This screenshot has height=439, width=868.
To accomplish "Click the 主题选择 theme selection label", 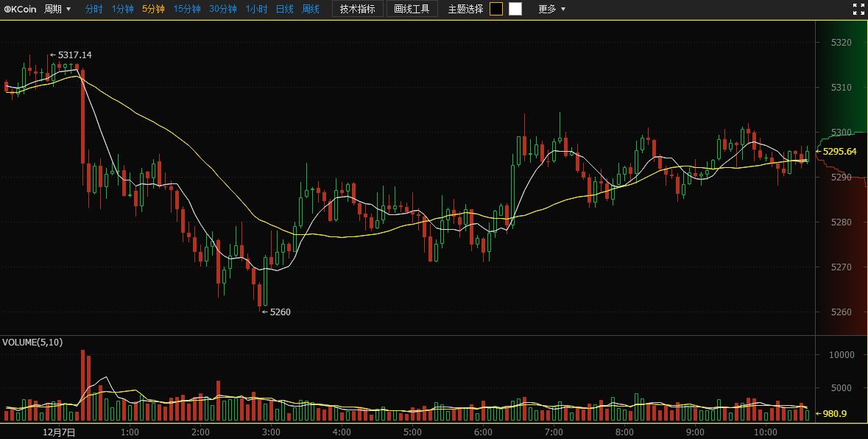I will (465, 9).
